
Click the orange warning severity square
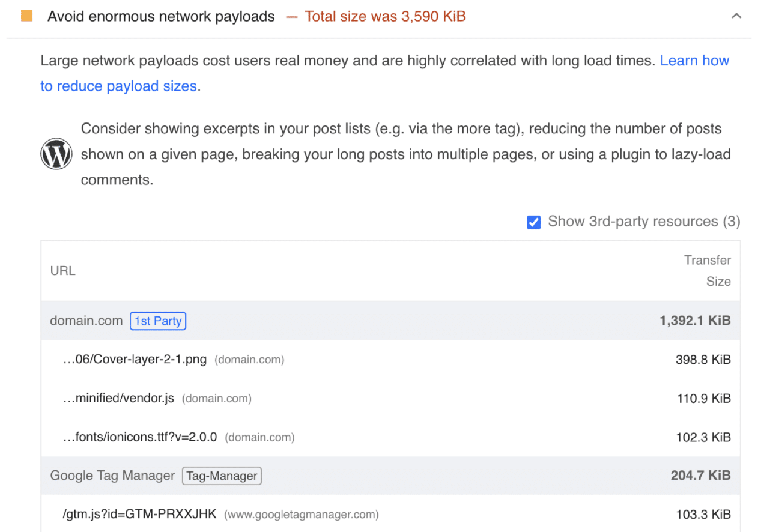[x=26, y=16]
